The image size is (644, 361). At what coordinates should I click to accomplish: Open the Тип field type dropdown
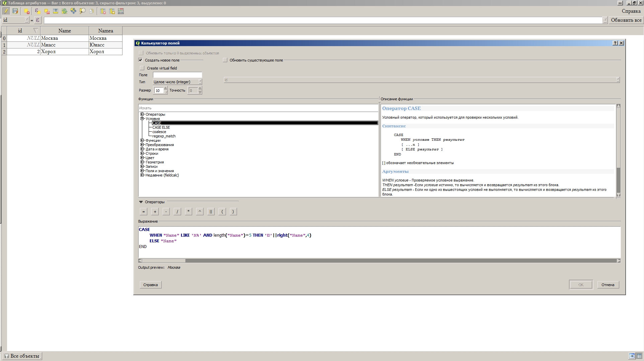pyautogui.click(x=177, y=82)
